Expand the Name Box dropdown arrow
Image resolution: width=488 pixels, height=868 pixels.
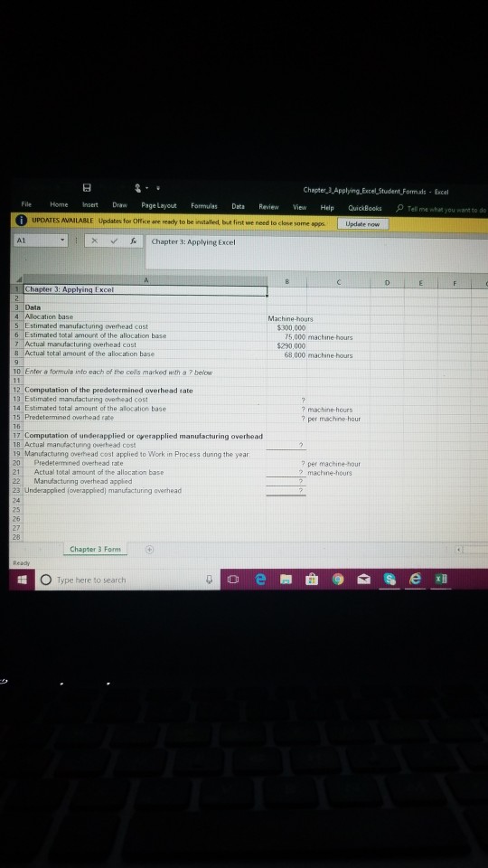pos(63,242)
